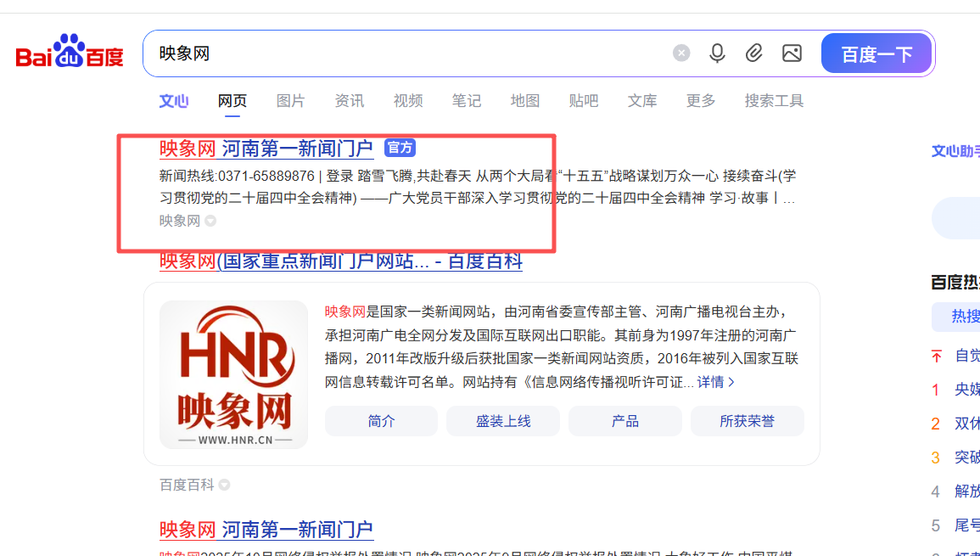Open image search camera icon

[x=792, y=53]
